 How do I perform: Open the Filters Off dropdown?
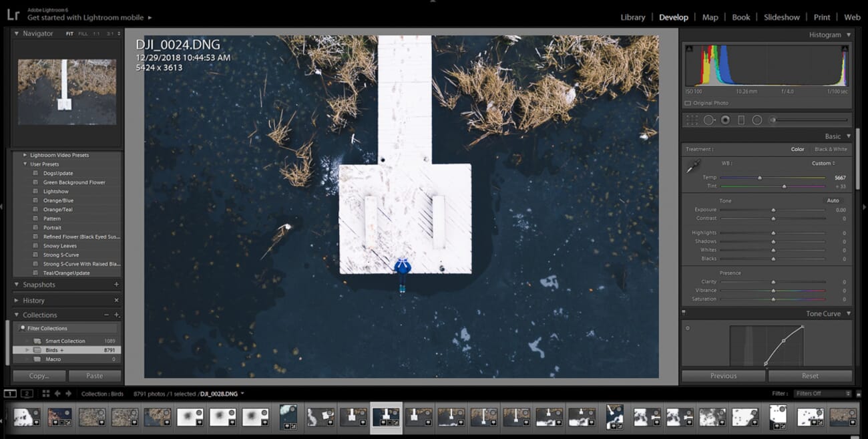pos(823,394)
